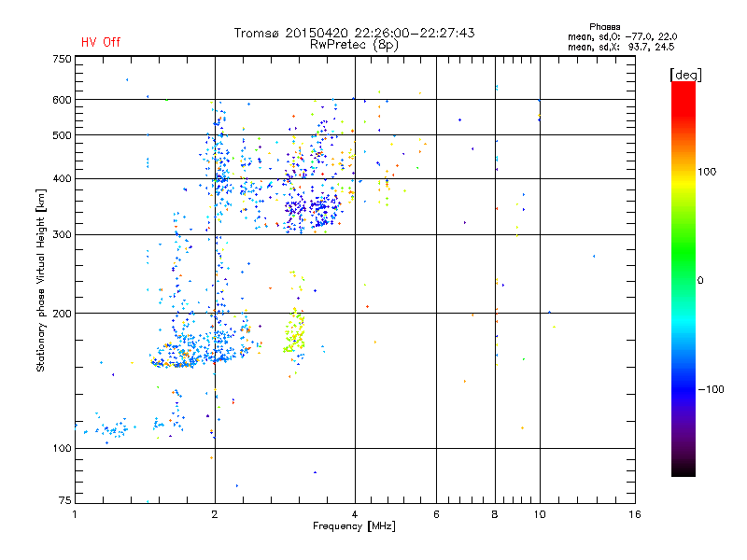
Task: Click the colorbar '0' tick label
Action: tap(699, 281)
